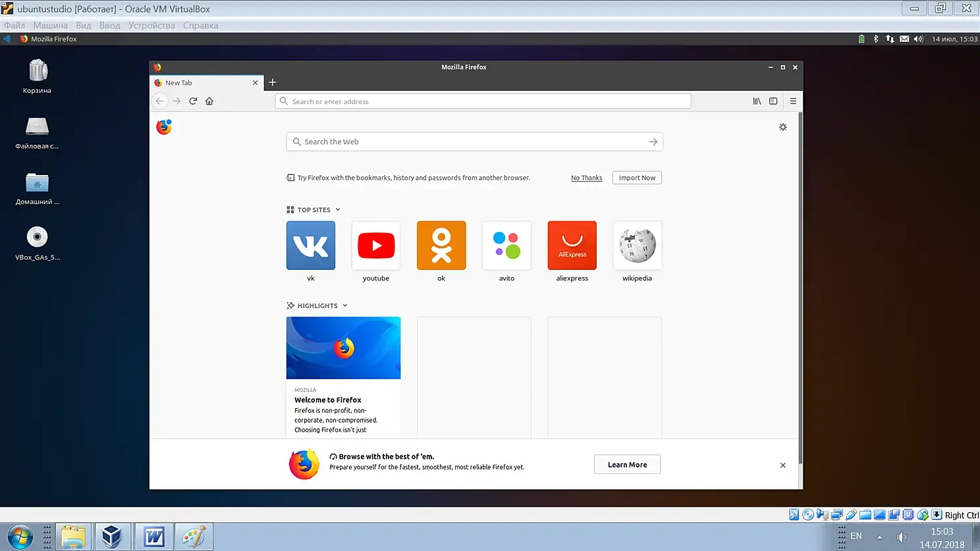Screen dimensions: 980x551
Task: Show hidden icons in the Windows tray
Action: [879, 537]
